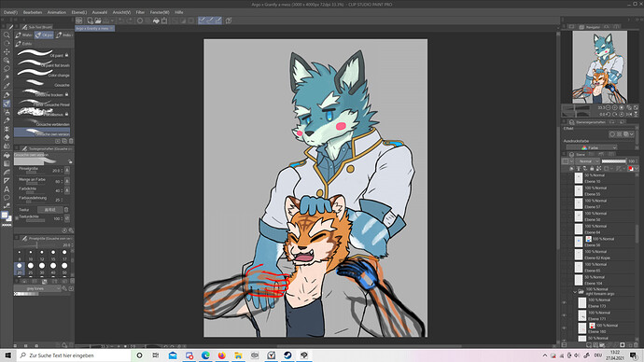Open Menge an Farbe dynamics button
The height and width of the screenshot is (362, 644).
coord(67,181)
